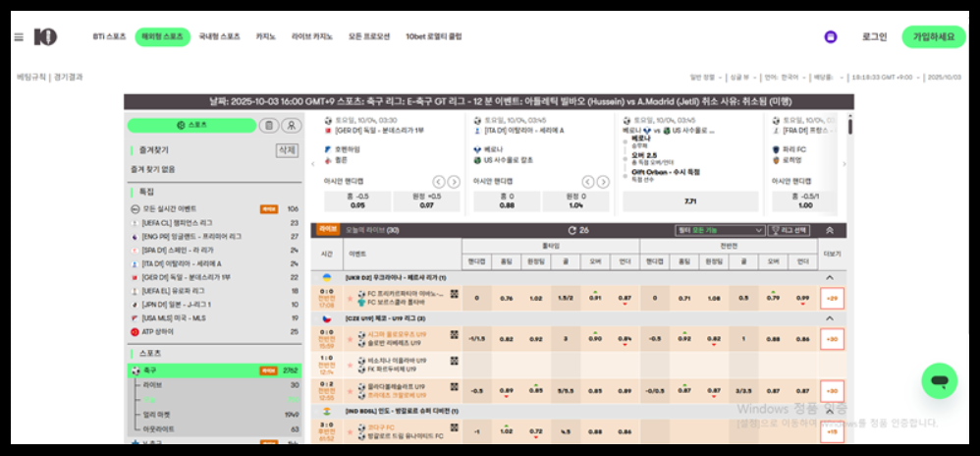The image size is (980, 456).
Task: Favorite the 코다구 FC match star
Action: coord(350,431)
